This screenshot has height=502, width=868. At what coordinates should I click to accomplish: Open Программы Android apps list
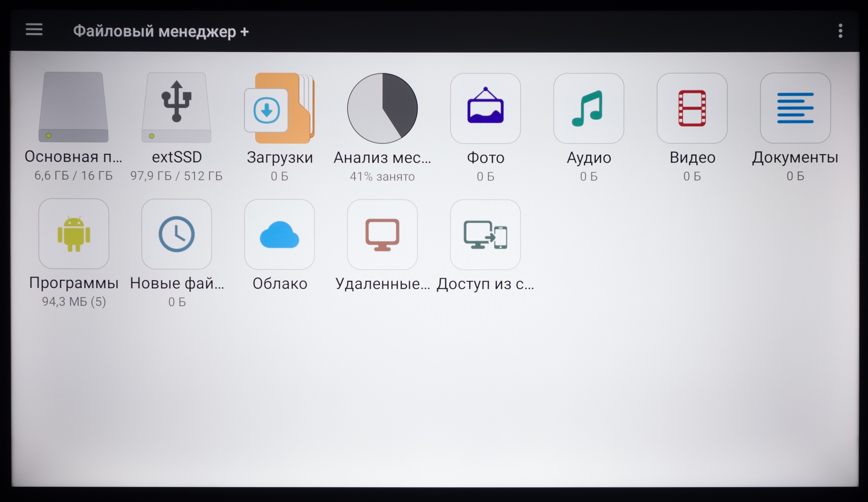(74, 234)
